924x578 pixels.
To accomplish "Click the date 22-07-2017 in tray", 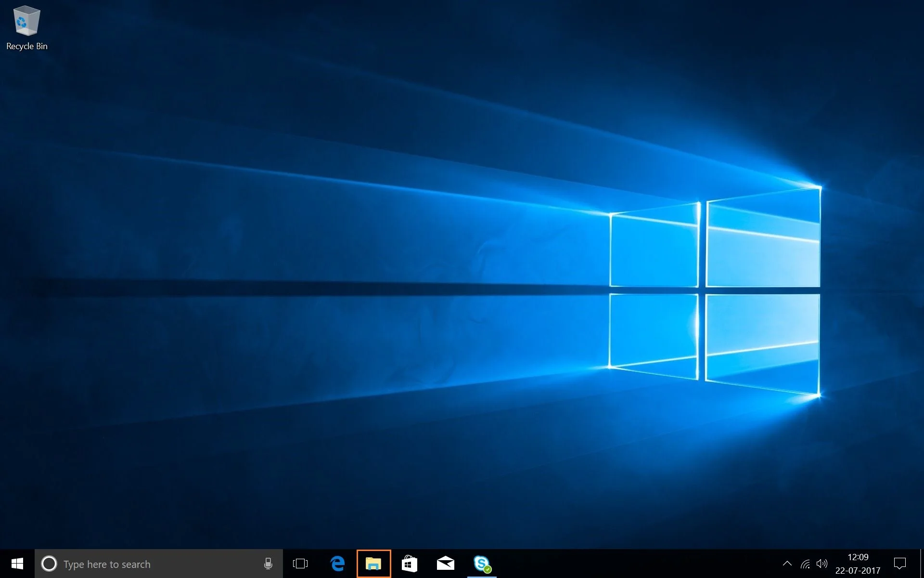I will coord(858,571).
